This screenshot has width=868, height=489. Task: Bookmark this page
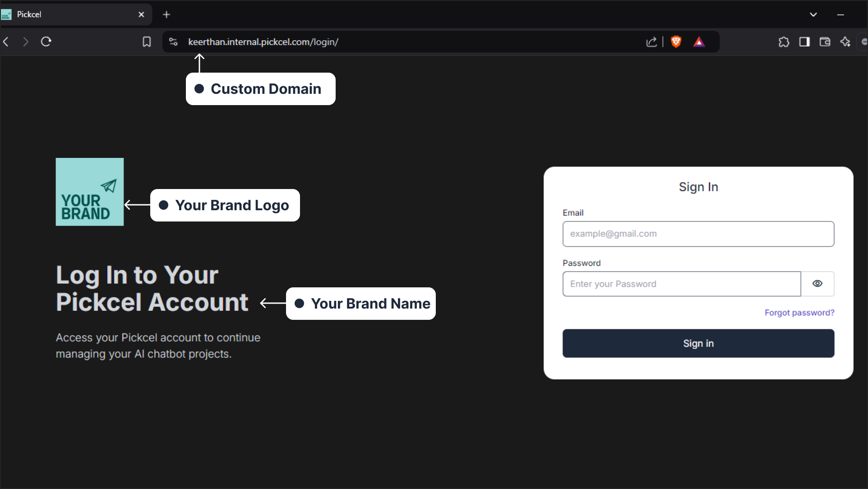[x=147, y=42]
